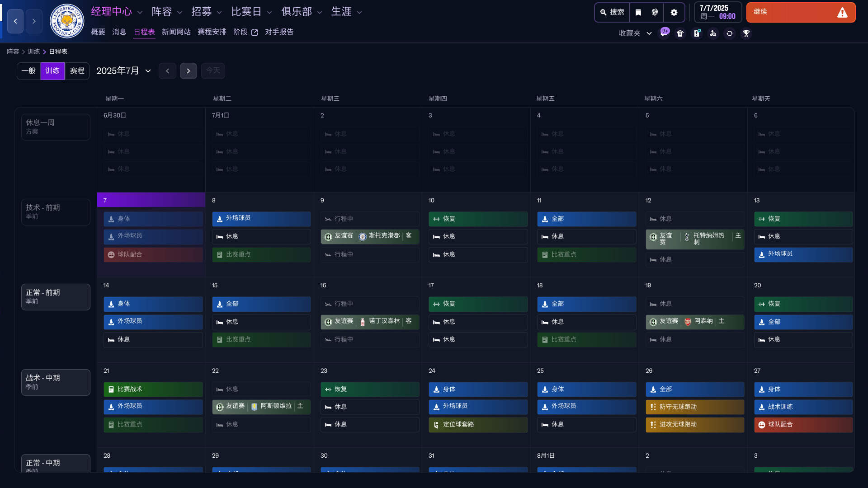Click the Leicester City club badge
This screenshot has width=868, height=488.
point(67,21)
